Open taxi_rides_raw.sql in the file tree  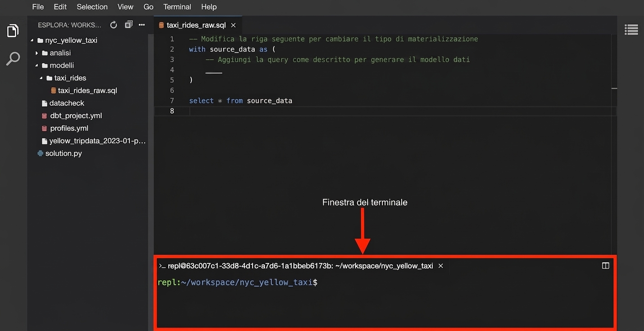coord(87,90)
